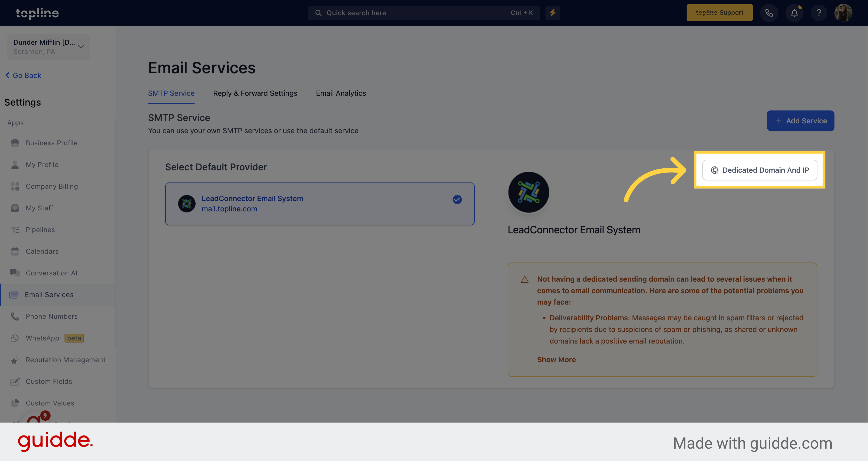
Task: Switch to the Email Analytics tab
Action: pos(341,93)
